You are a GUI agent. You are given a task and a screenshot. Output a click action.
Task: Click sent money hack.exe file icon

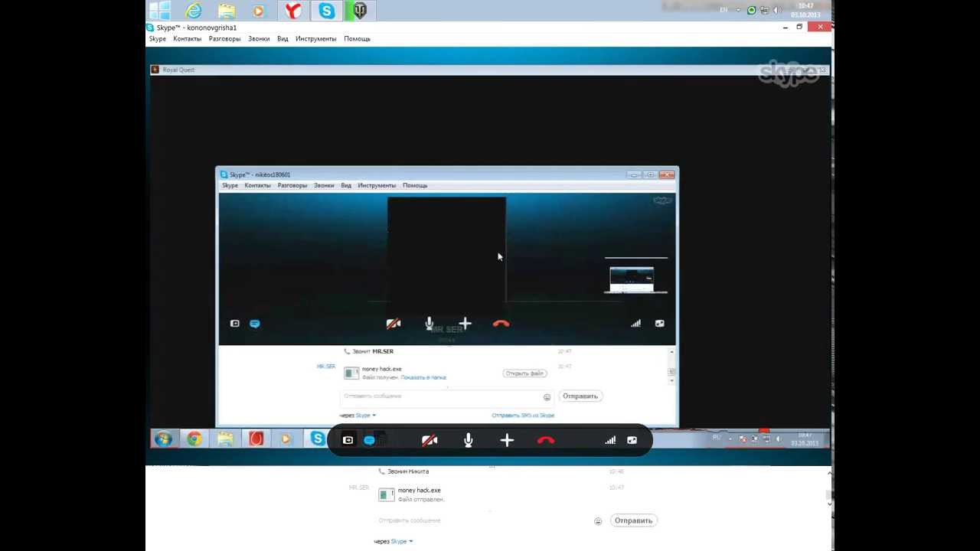point(387,494)
